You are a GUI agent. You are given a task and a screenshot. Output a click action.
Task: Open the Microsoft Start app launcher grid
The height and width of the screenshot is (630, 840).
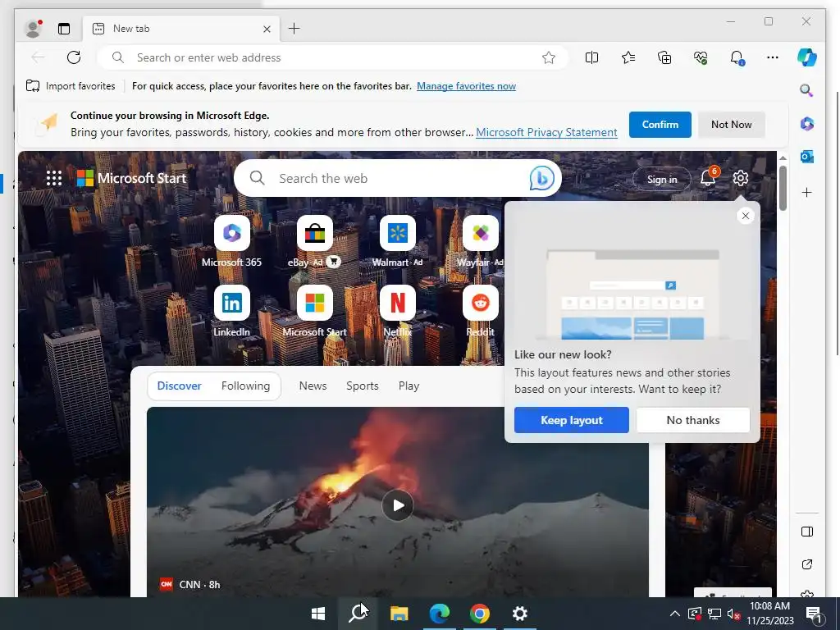pyautogui.click(x=54, y=178)
